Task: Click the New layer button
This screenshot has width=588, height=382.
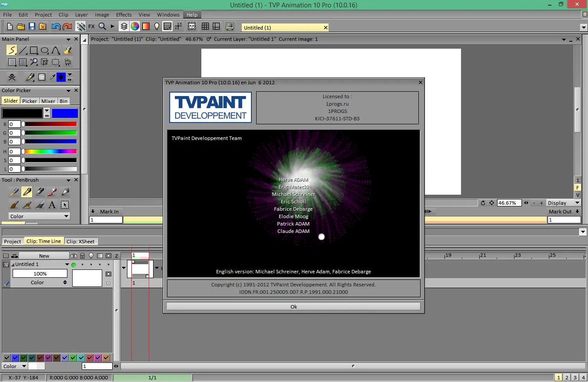Action: click(44, 256)
